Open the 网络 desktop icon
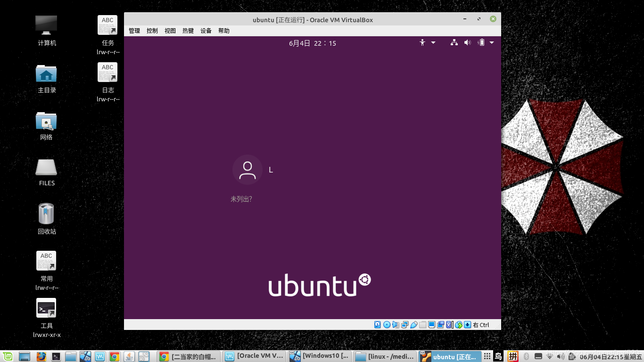The height and width of the screenshot is (362, 644). coord(46,126)
